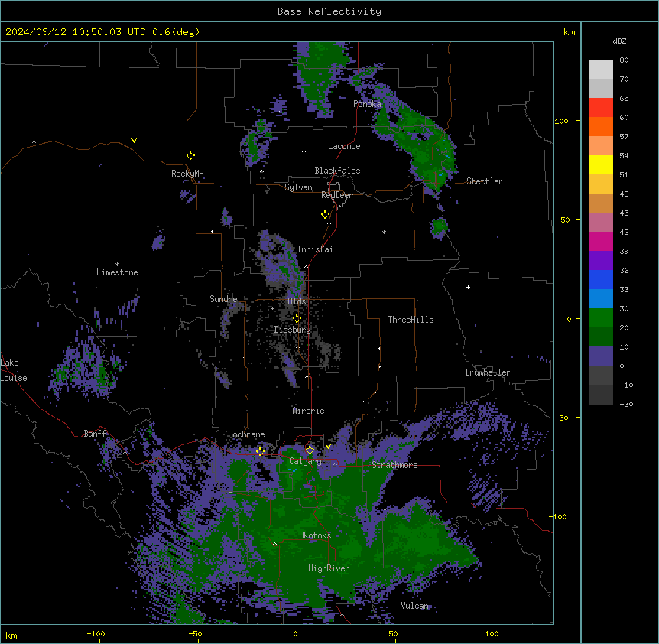Click the yellow marker below Cochrane
This screenshot has width=659, height=644.
pyautogui.click(x=260, y=451)
